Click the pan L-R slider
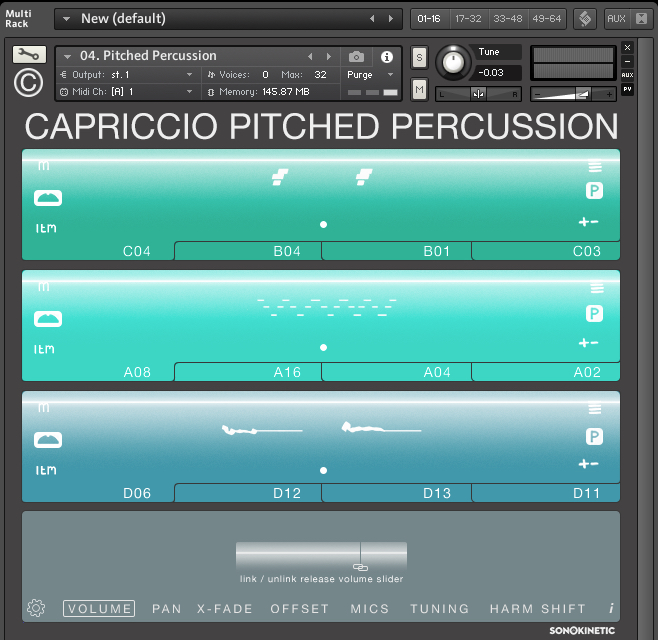The width and height of the screenshot is (658, 640). coord(478,94)
